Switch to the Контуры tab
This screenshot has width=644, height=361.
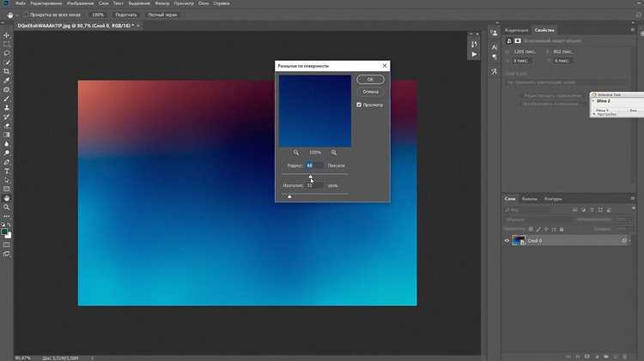pos(553,199)
